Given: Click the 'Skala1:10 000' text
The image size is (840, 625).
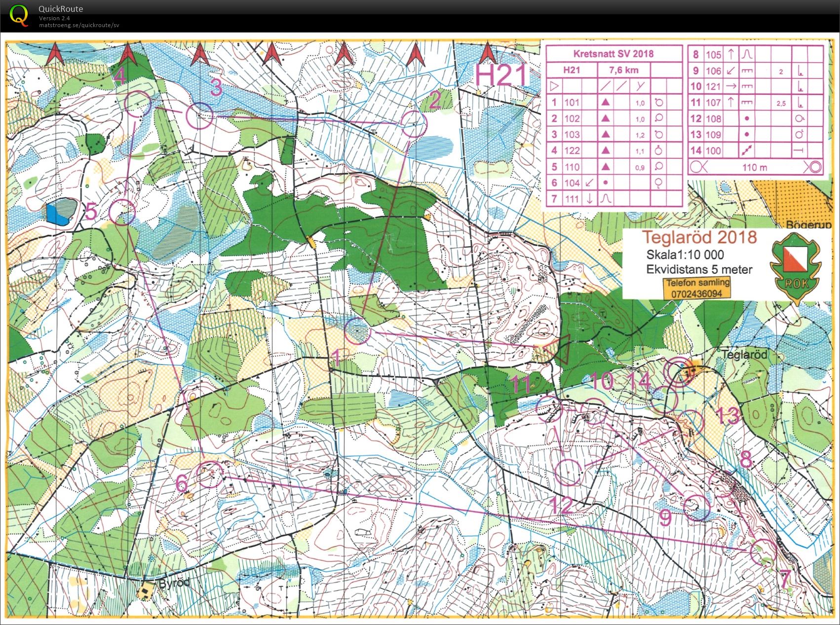Looking at the screenshot, I should [685, 255].
